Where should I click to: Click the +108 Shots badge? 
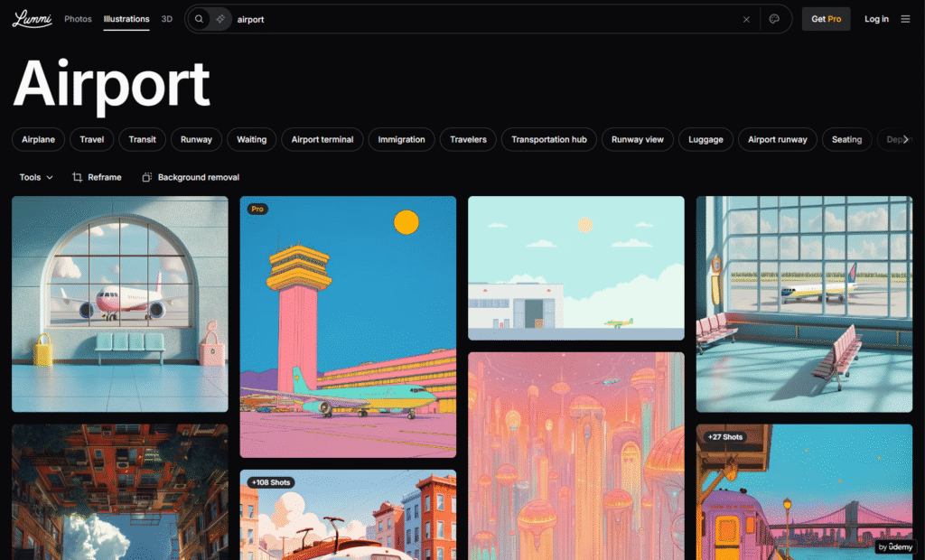271,482
